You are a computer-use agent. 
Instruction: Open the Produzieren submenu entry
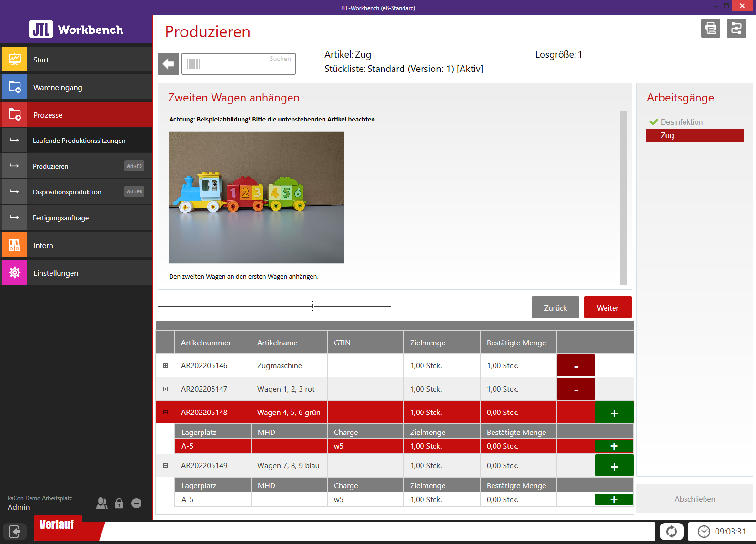pos(77,166)
